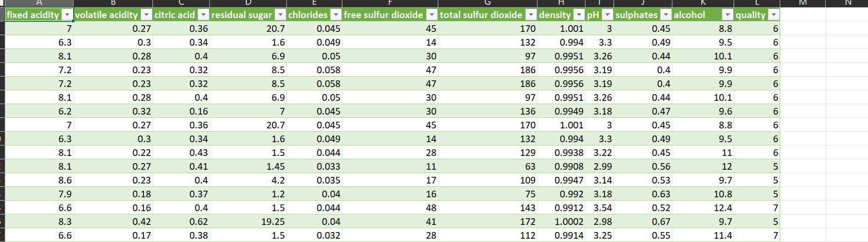Select the 'total sulfur dioxide' header cell text
Viewport: 868px width, 242px height.
click(481, 15)
